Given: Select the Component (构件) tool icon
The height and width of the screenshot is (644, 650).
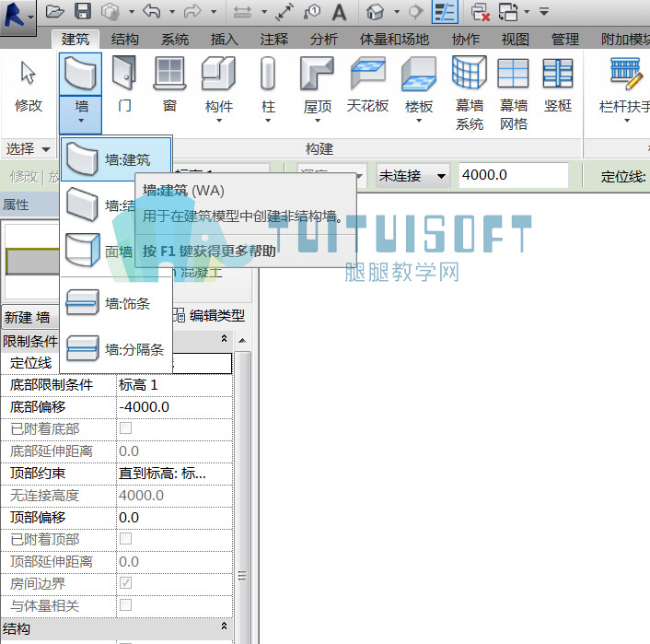Looking at the screenshot, I should (x=218, y=75).
